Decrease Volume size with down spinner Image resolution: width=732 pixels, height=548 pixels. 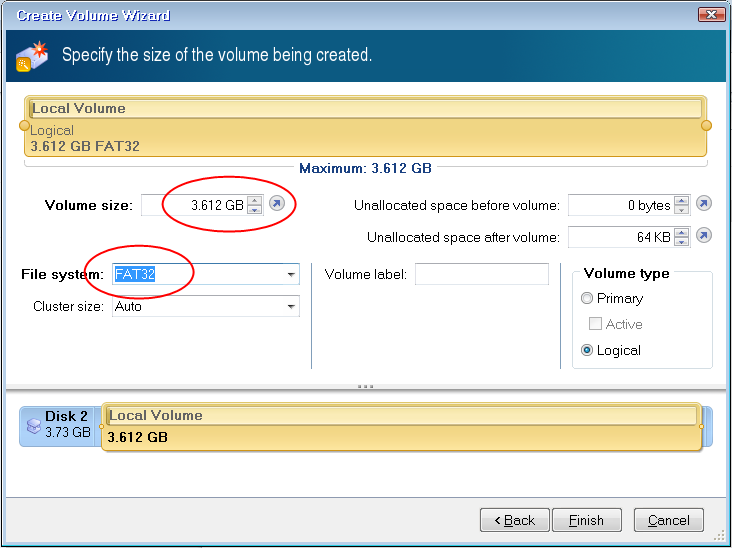[x=254, y=210]
